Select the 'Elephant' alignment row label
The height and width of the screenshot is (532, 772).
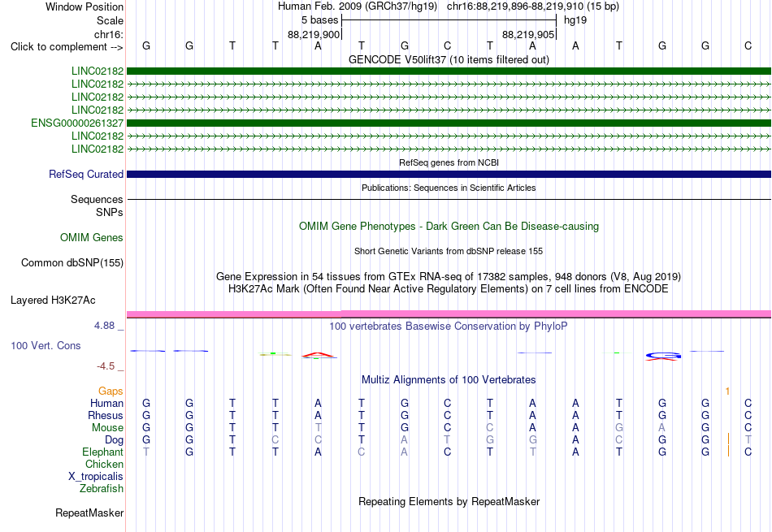pyautogui.click(x=102, y=452)
